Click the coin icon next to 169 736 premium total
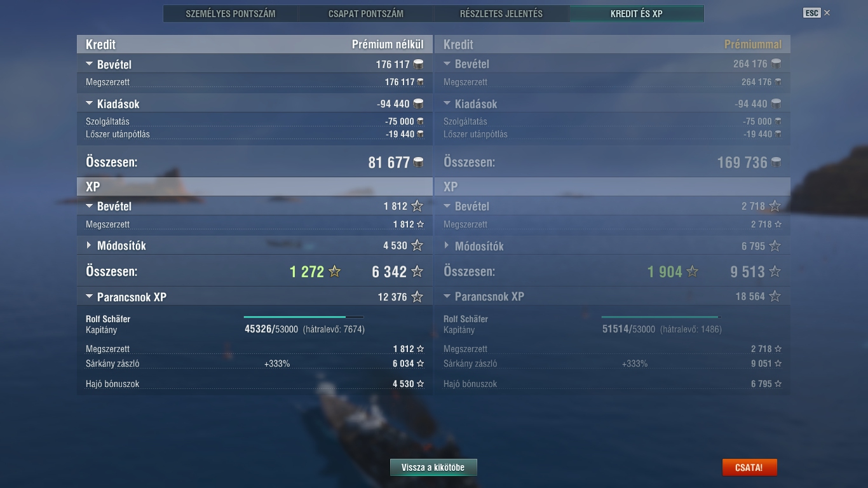The width and height of the screenshot is (868, 488). [776, 162]
